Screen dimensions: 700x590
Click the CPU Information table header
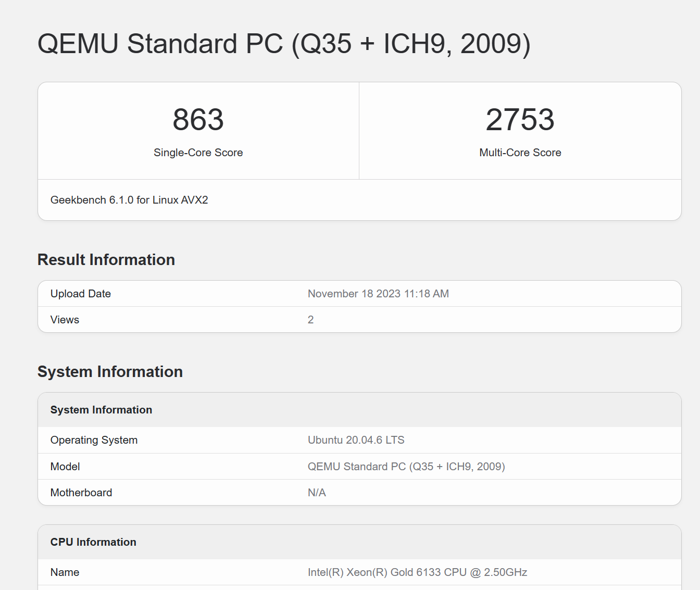coord(93,542)
